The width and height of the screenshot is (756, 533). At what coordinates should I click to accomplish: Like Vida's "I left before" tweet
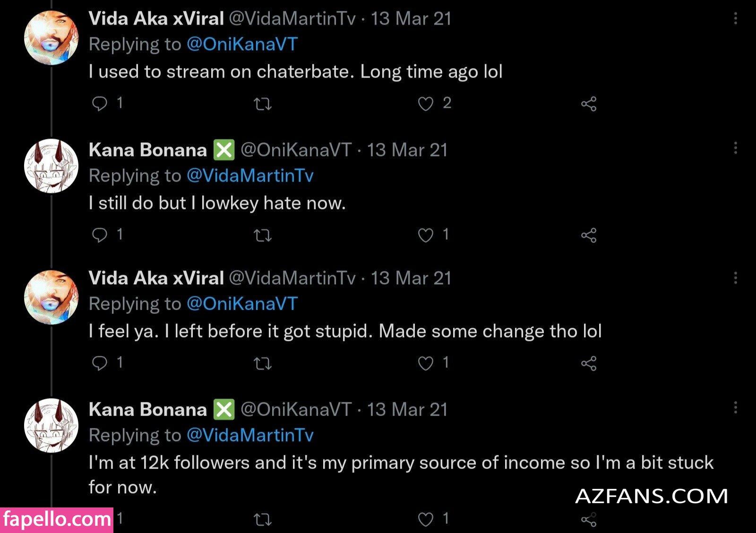tap(426, 364)
